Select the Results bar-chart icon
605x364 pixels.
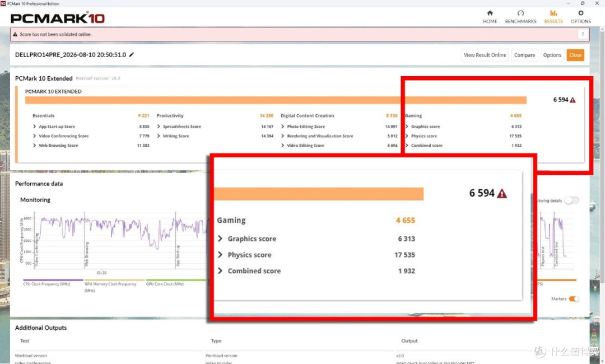coord(553,13)
